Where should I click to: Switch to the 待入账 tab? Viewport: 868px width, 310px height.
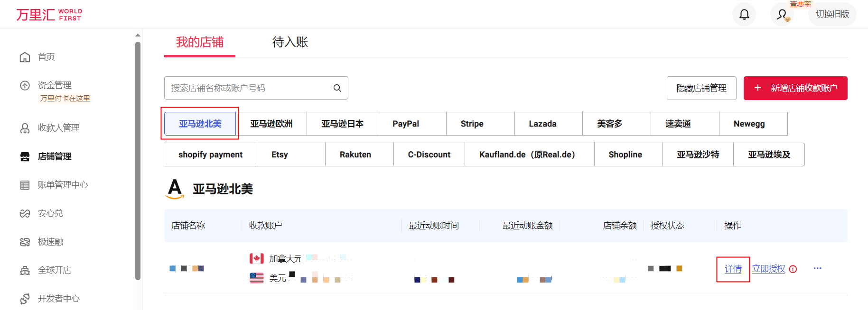point(290,42)
